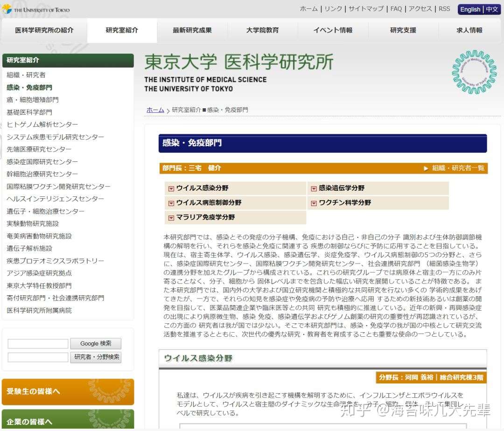Click ホーム link in top utility bar
The height and width of the screenshot is (431, 504).
click(x=309, y=9)
